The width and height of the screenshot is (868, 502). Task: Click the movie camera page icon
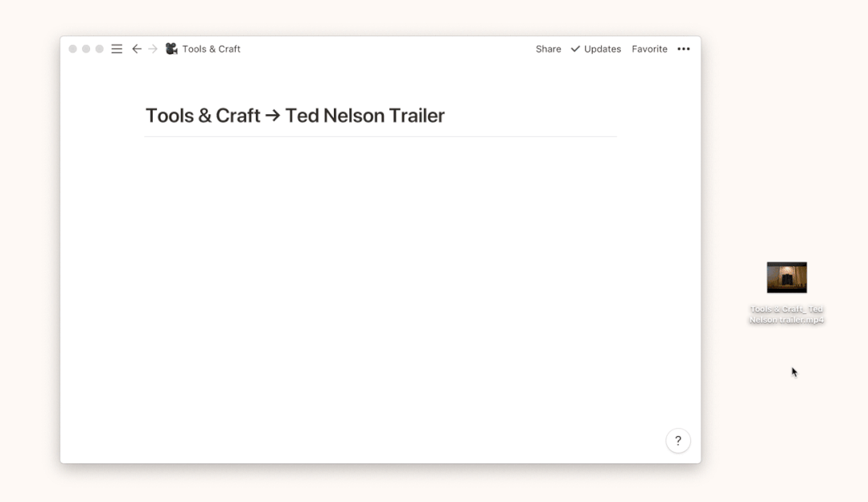coord(171,49)
